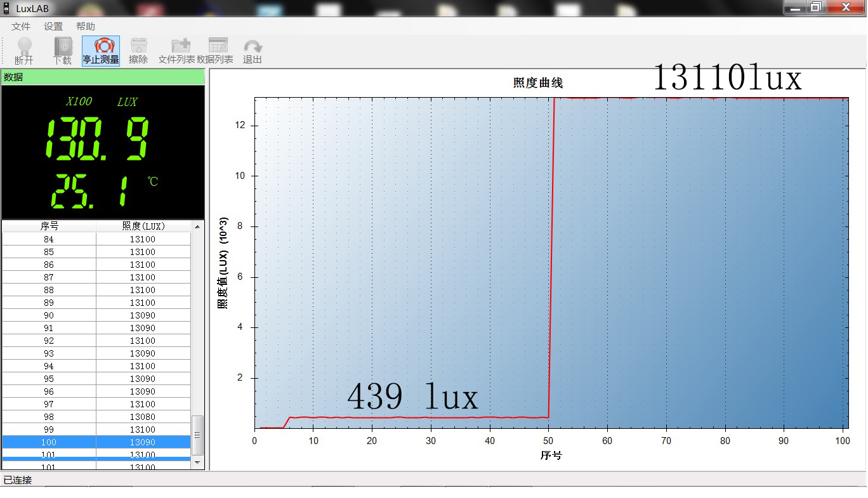
Task: Select row with 序号 92
Action: 96,341
